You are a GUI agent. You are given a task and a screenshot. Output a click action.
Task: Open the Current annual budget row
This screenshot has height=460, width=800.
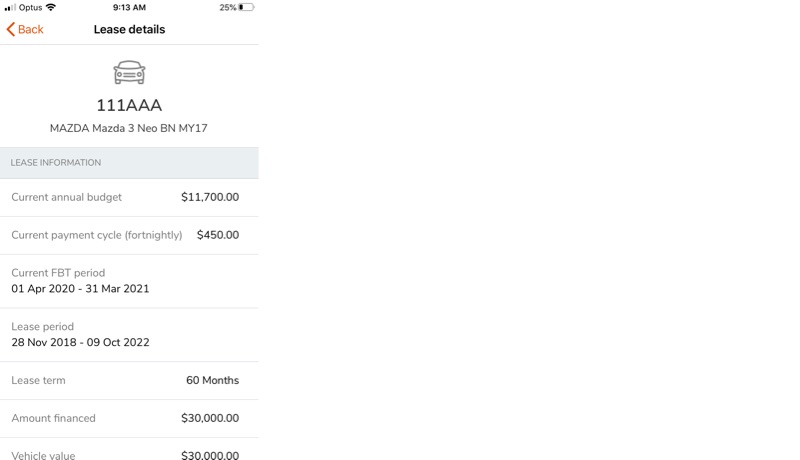tap(129, 197)
